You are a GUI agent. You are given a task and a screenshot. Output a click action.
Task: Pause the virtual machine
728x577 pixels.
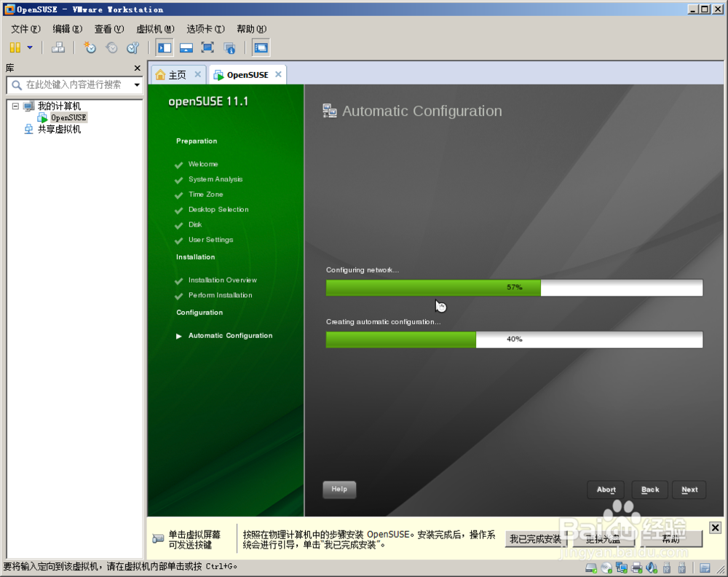[15, 47]
